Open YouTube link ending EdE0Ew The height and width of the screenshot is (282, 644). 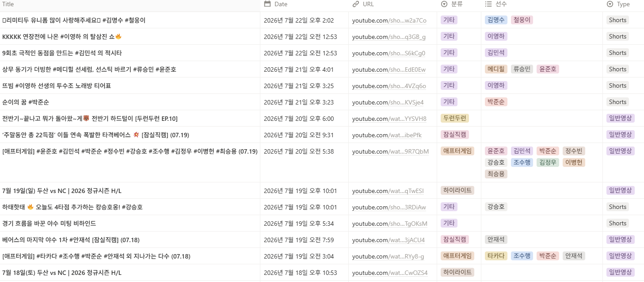(x=389, y=70)
